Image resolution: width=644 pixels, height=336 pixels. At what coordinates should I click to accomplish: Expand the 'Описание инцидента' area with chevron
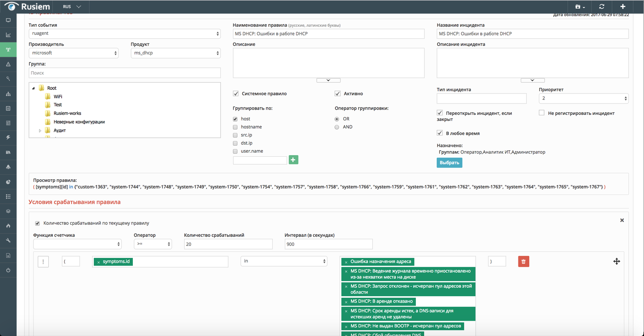(x=533, y=80)
